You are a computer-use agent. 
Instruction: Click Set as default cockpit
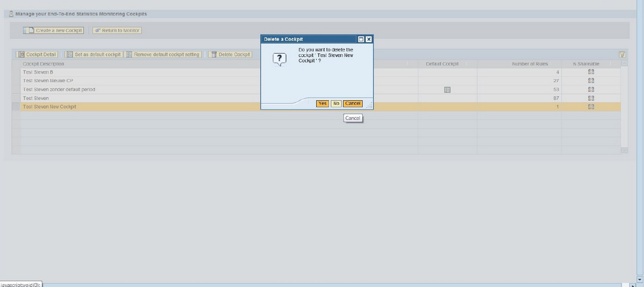(94, 54)
